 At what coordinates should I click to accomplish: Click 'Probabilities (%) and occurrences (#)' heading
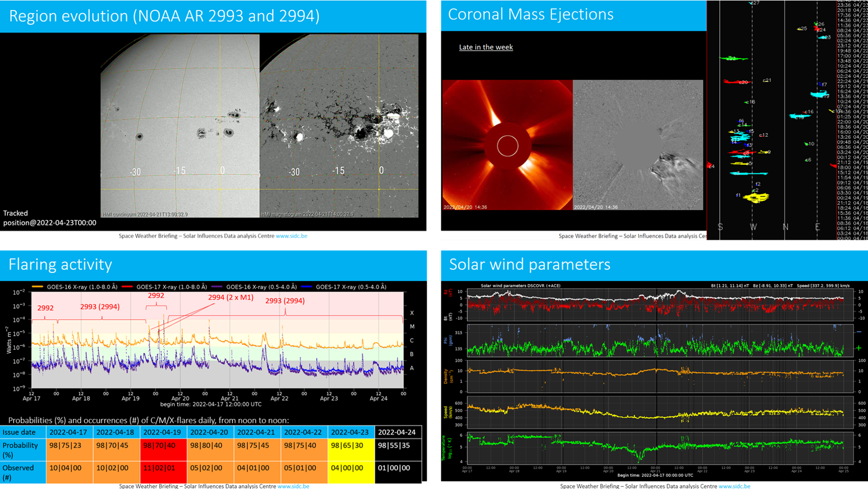coord(148,420)
